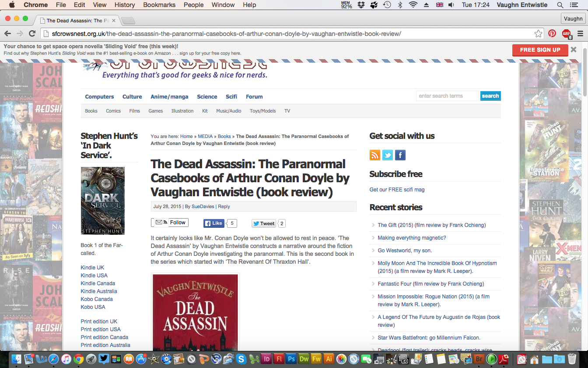Screen dimensions: 588x368
Task: Click the FREE SIGN UP button
Action: (x=540, y=50)
